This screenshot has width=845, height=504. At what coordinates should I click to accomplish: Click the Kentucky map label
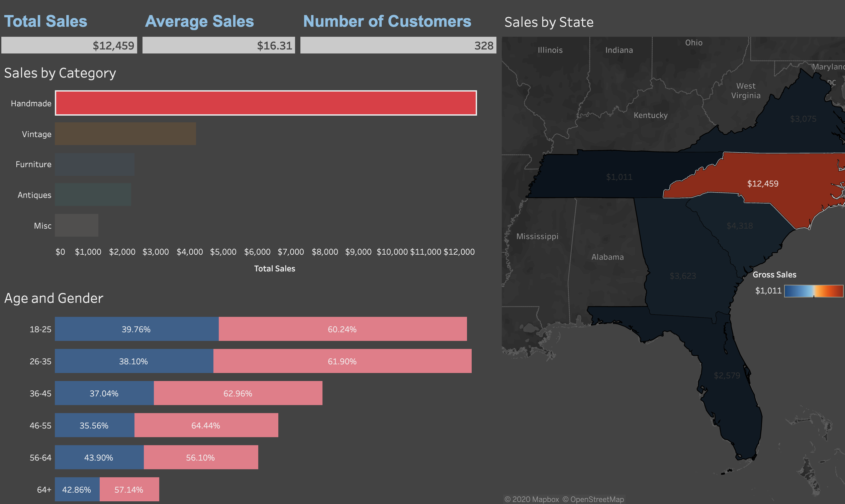point(651,115)
